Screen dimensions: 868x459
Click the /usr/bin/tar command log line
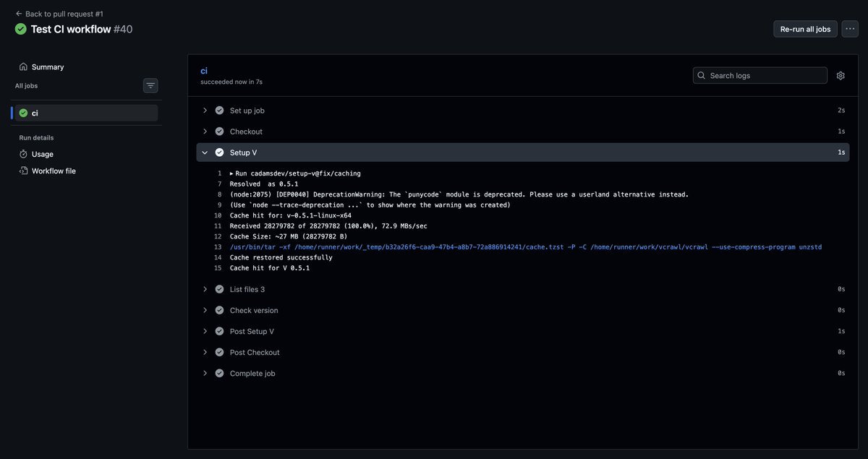click(x=526, y=247)
